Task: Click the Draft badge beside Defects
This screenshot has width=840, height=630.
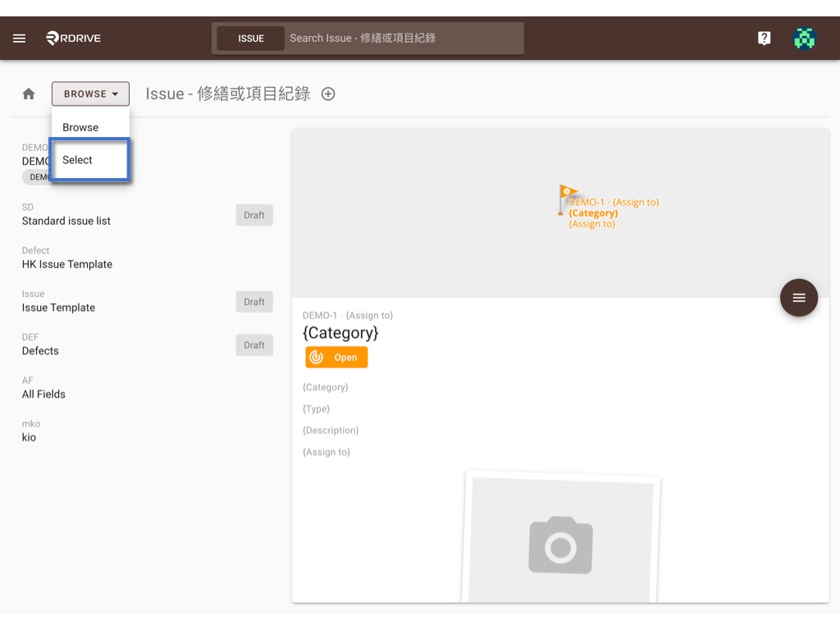Action: tap(254, 345)
